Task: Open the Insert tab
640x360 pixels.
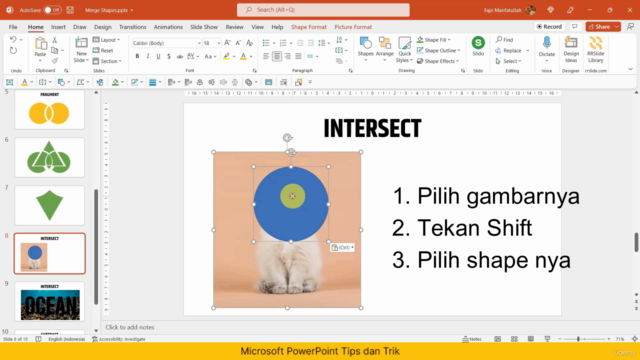Action: [58, 27]
